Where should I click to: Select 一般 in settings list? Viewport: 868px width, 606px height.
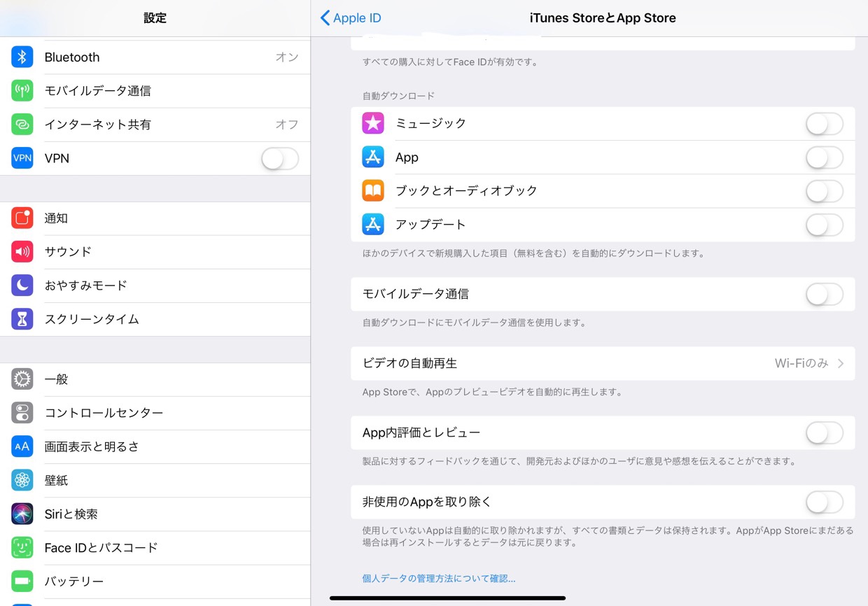[x=155, y=379]
